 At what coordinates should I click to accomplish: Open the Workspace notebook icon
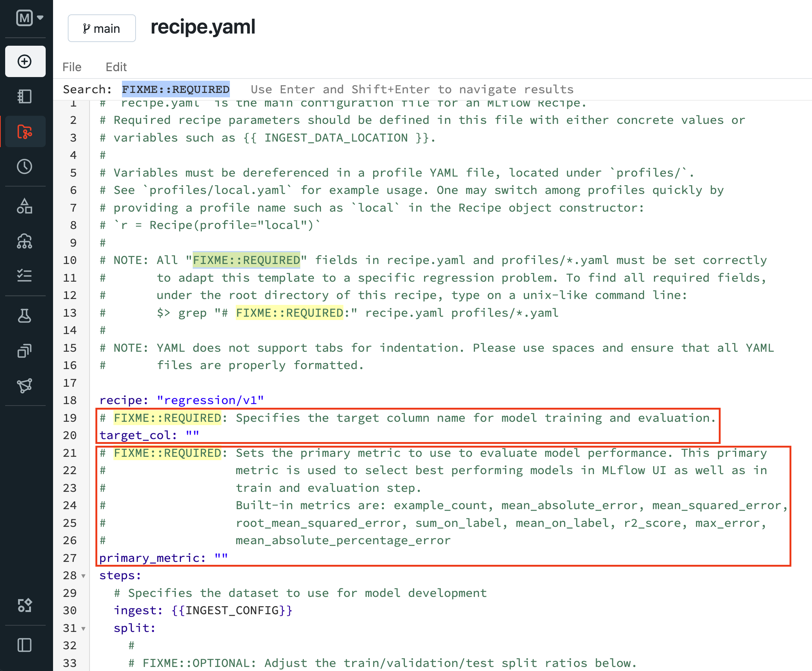[x=25, y=96]
